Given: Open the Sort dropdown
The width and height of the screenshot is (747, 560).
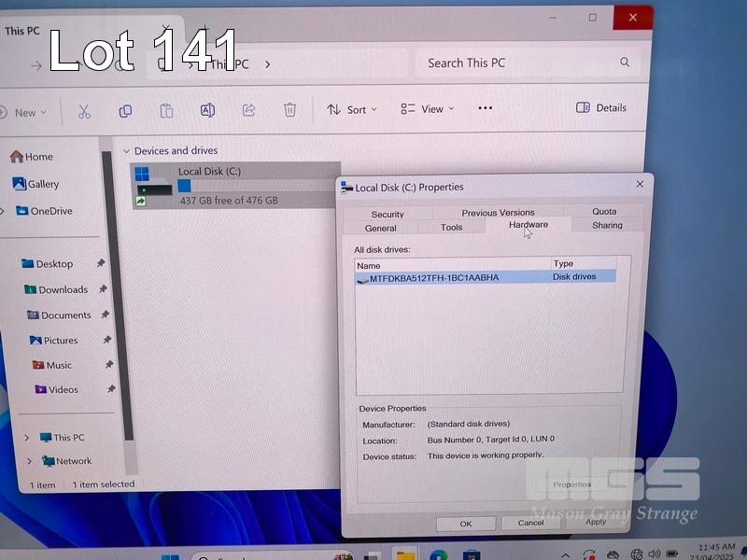Looking at the screenshot, I should pos(352,110).
